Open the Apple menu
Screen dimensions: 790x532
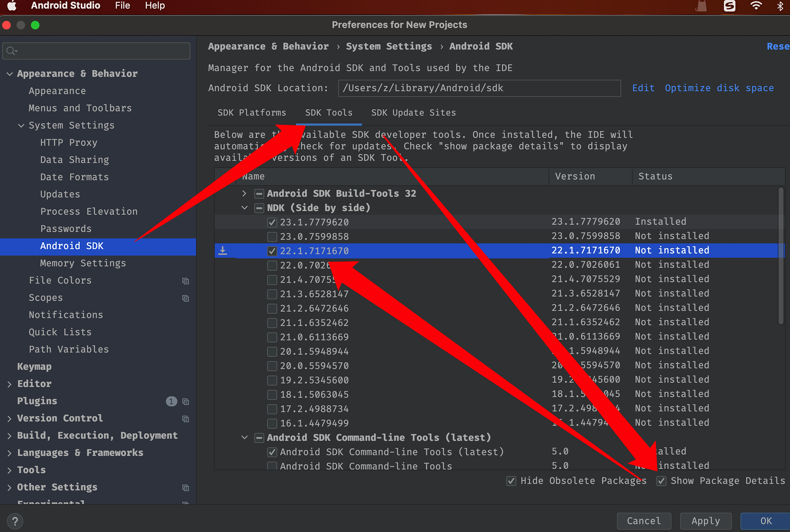pos(12,6)
